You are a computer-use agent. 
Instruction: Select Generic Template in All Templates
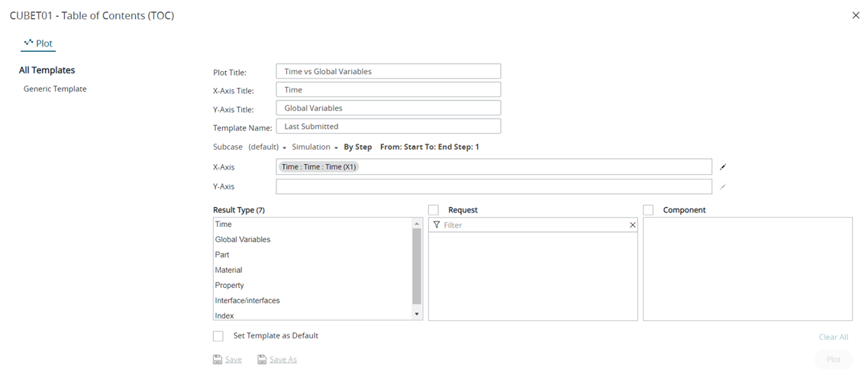55,89
